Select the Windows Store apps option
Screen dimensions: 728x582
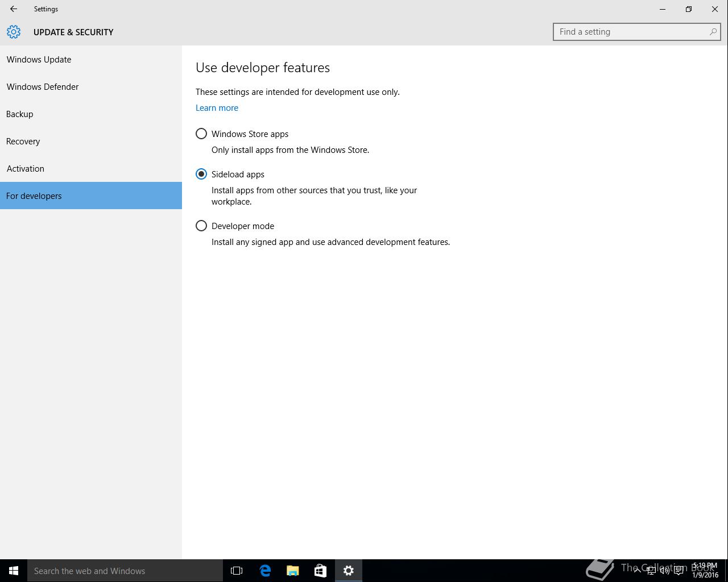pyautogui.click(x=201, y=134)
